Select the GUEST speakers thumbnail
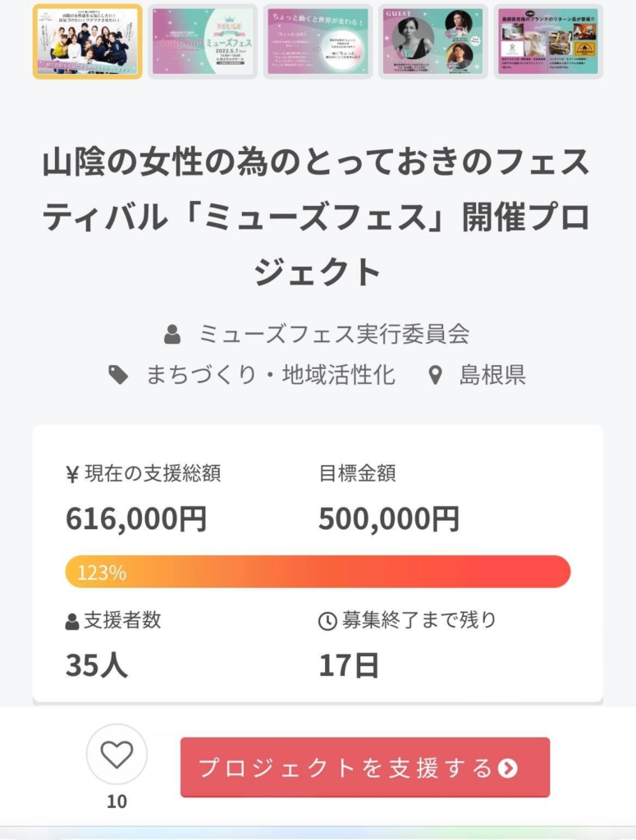Image resolution: width=636 pixels, height=840 pixels. click(433, 41)
